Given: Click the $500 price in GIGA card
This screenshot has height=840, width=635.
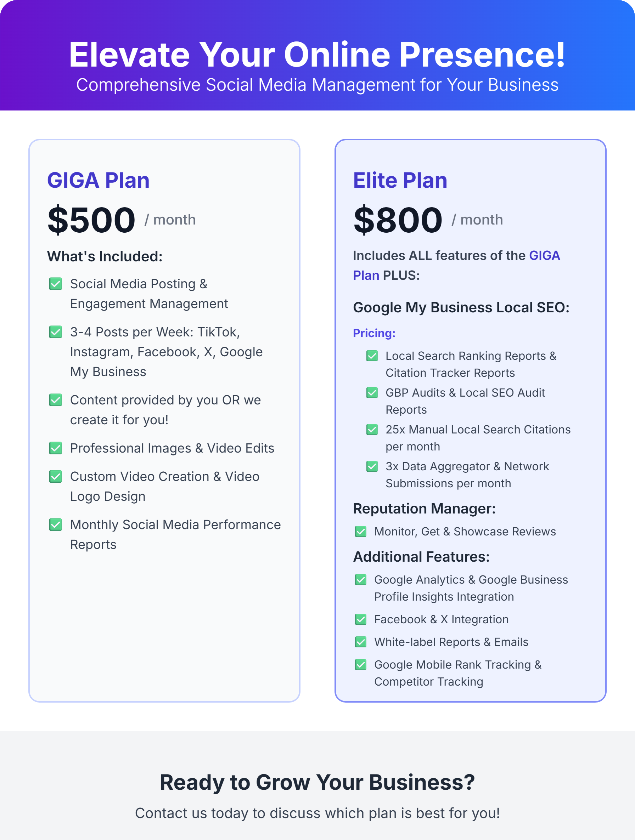Looking at the screenshot, I should (91, 220).
